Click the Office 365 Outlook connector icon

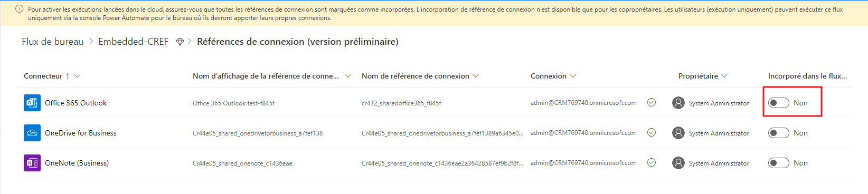point(32,103)
